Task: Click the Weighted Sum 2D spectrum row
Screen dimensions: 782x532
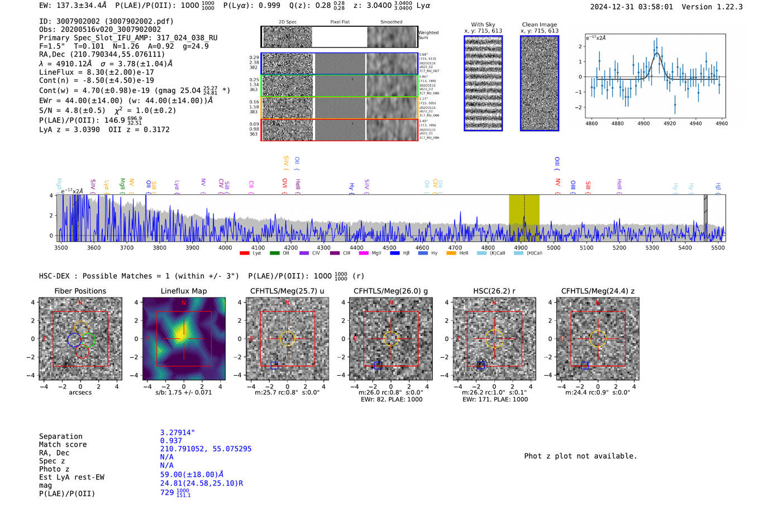Action: point(339,37)
